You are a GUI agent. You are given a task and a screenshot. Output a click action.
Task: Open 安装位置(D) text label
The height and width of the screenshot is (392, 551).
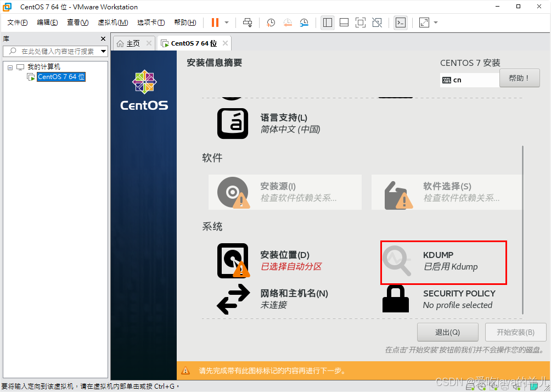[x=285, y=255]
